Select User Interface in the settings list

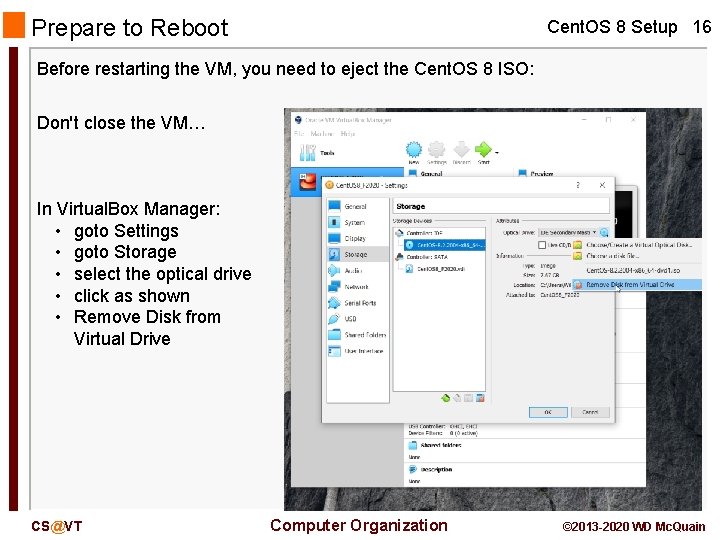(x=358, y=351)
